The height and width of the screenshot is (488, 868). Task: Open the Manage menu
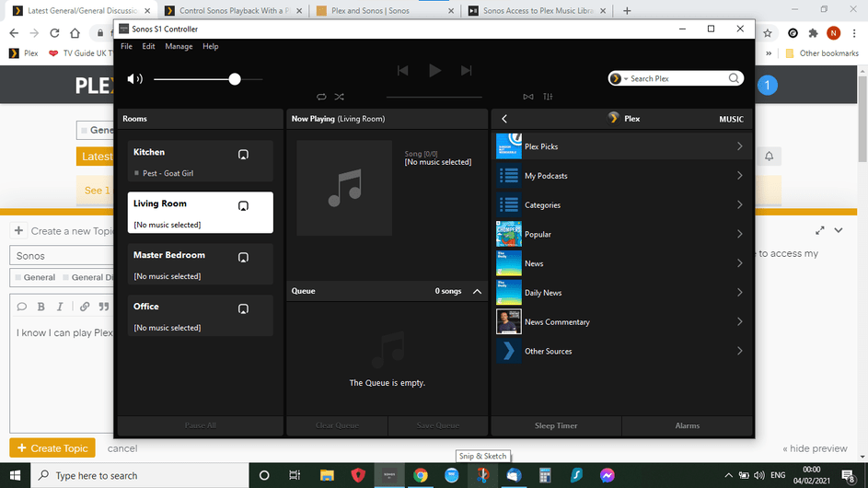tap(179, 47)
